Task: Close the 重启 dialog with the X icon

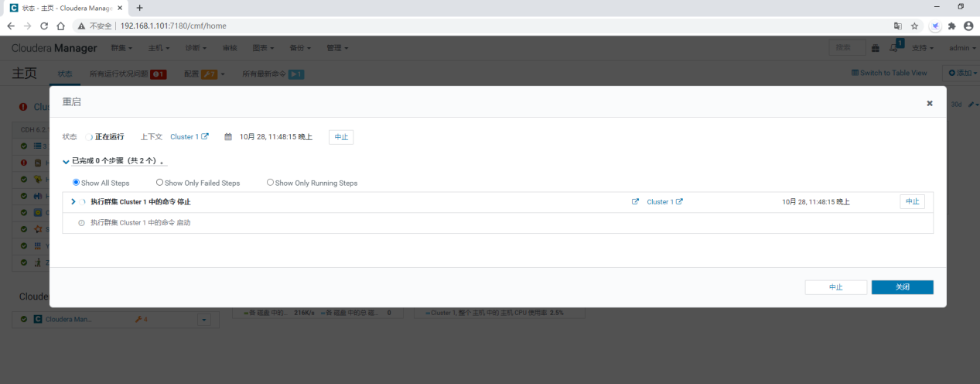Action: point(929,103)
